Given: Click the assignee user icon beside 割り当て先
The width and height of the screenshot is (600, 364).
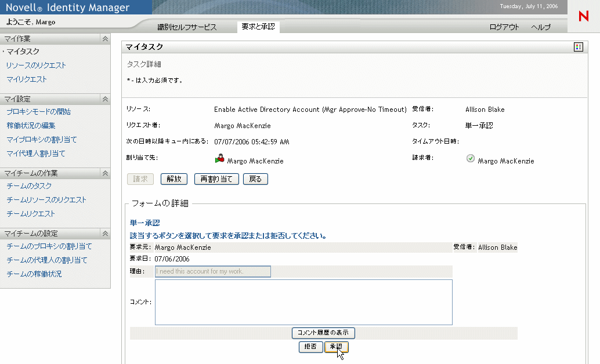Looking at the screenshot, I should [x=220, y=159].
